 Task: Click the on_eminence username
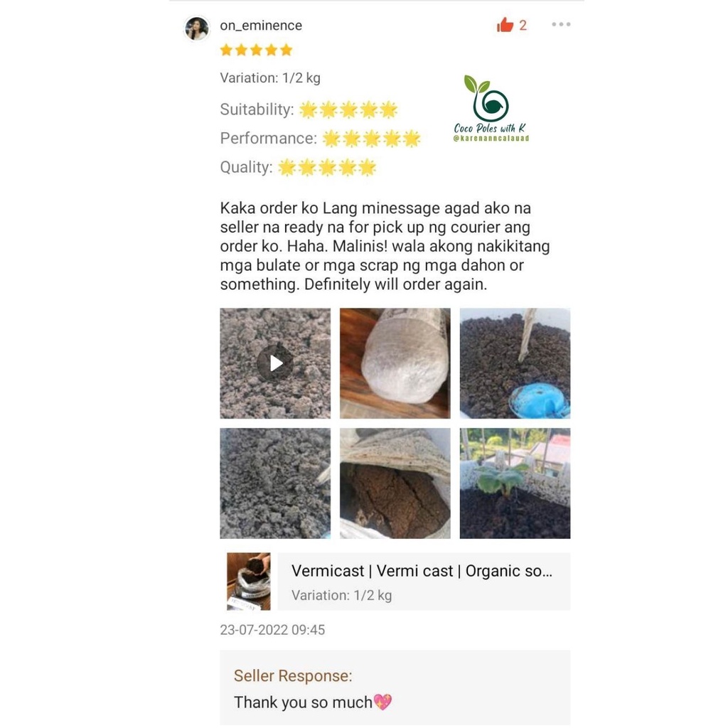click(x=261, y=25)
